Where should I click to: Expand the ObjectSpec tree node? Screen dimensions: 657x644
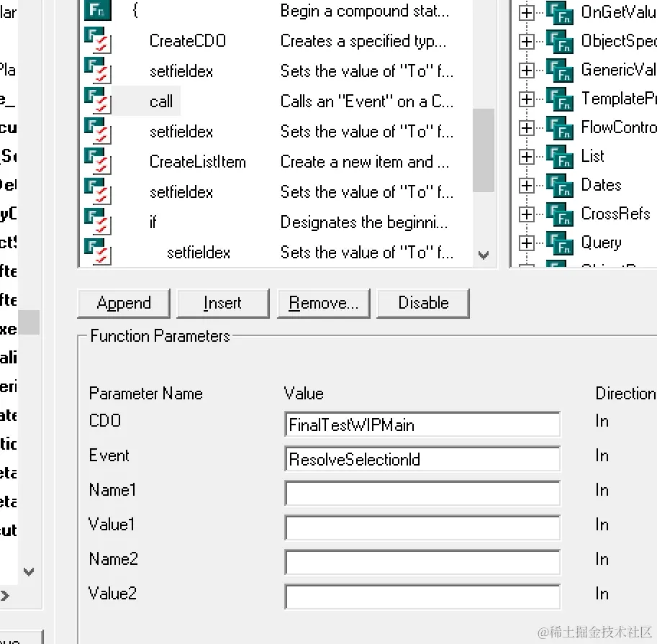point(526,42)
